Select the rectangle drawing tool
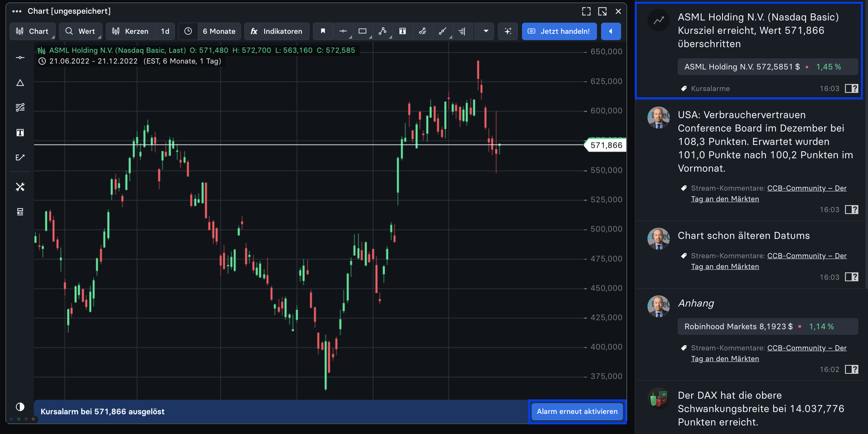Image resolution: width=868 pixels, height=434 pixels. click(363, 31)
